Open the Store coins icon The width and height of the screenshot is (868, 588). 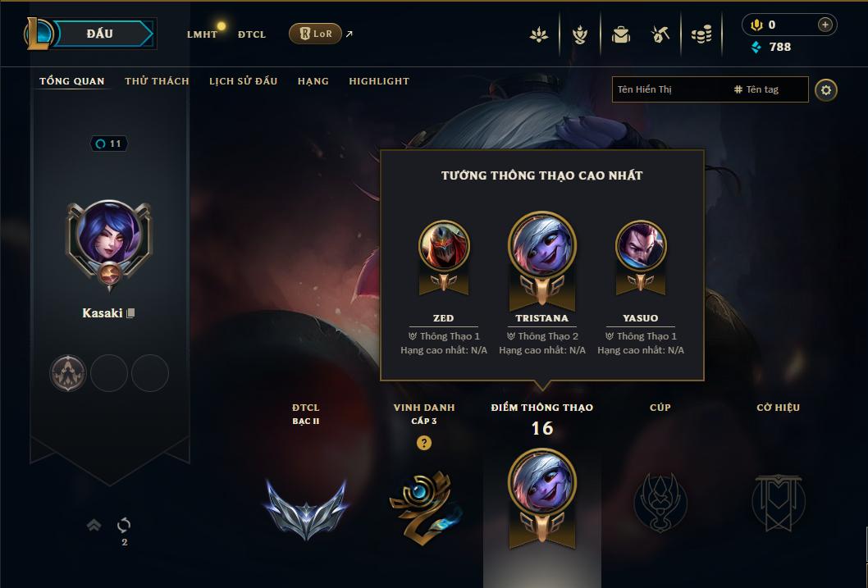click(x=701, y=34)
